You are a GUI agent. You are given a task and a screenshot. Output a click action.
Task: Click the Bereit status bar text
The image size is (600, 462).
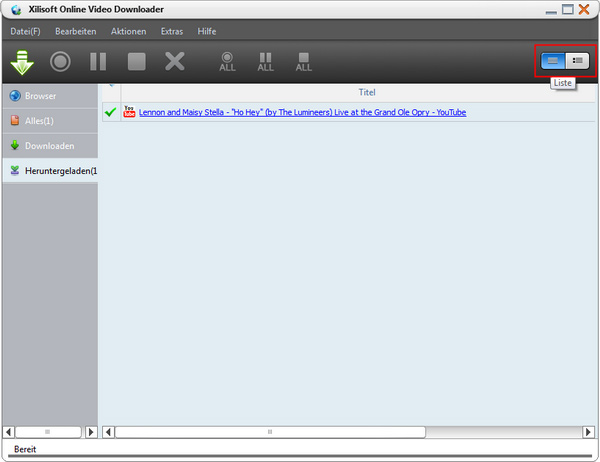[25, 449]
